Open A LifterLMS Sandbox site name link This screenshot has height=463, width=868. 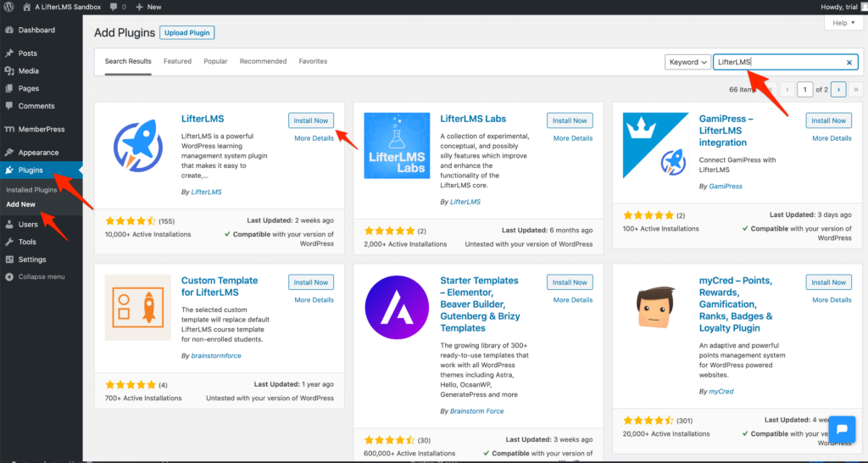(67, 7)
